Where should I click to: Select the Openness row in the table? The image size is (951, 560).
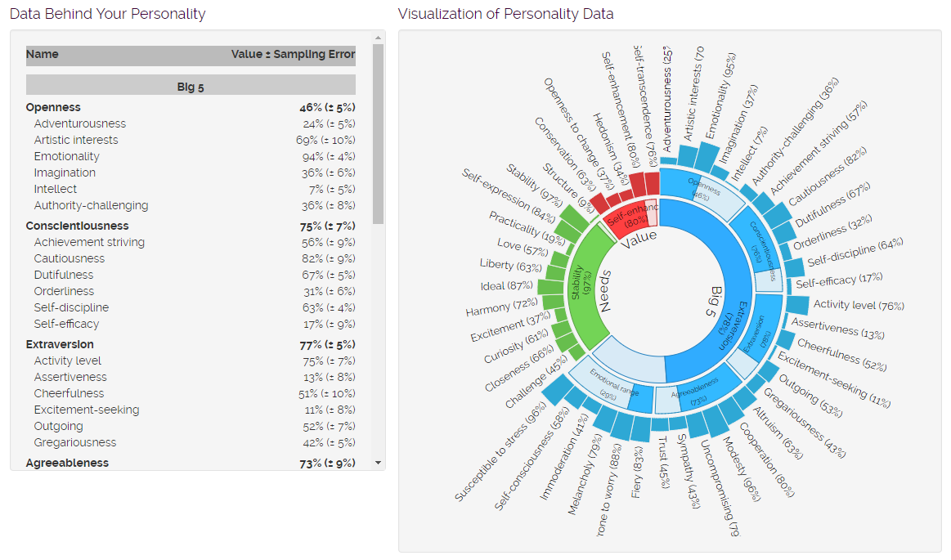point(191,107)
